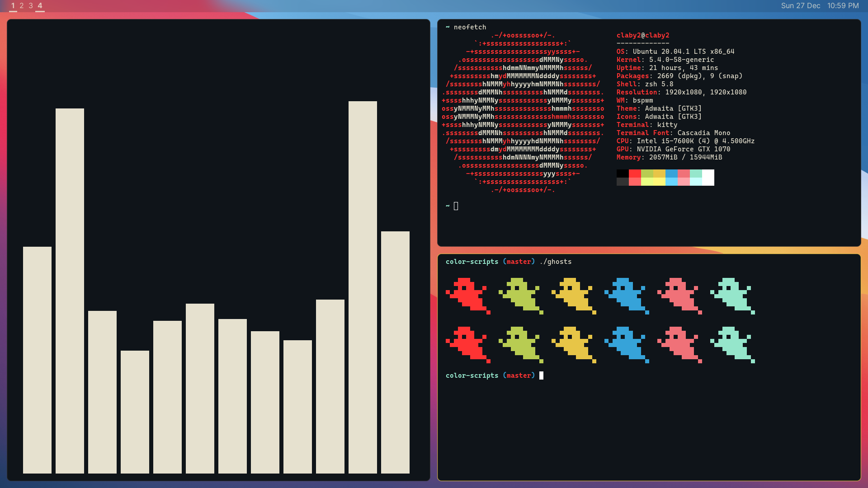This screenshot has width=868, height=488.
Task: Select workspace tab labeled 1
Action: pyautogui.click(x=13, y=5)
